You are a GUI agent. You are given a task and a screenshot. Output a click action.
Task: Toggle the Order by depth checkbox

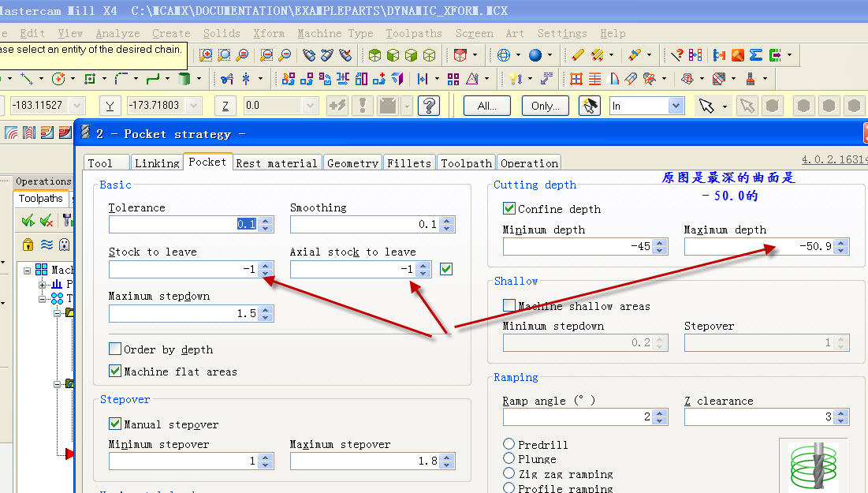tap(114, 349)
